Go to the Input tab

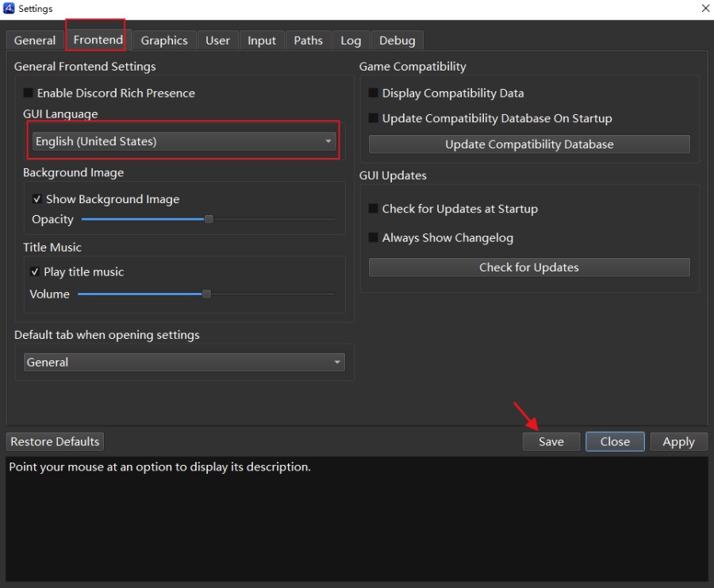[262, 40]
